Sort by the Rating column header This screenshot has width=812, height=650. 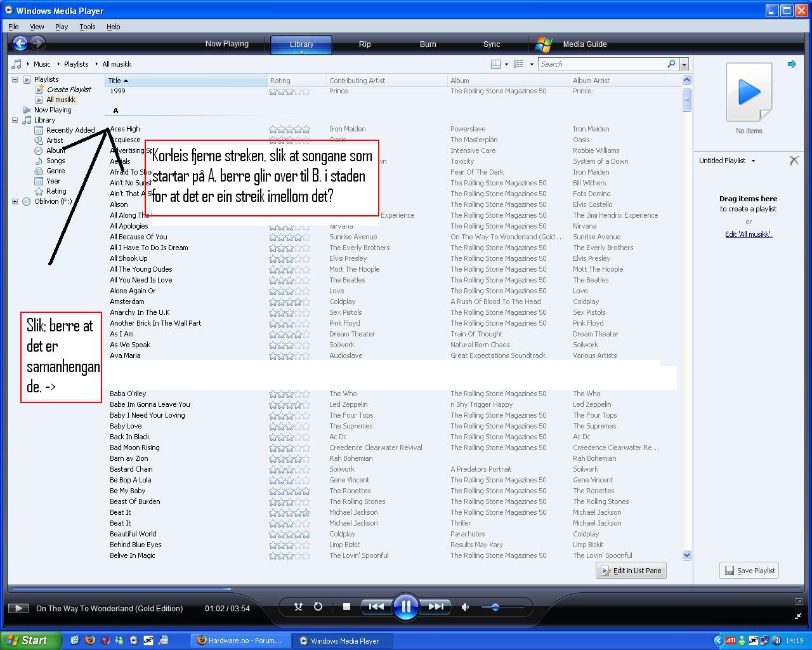click(x=296, y=81)
